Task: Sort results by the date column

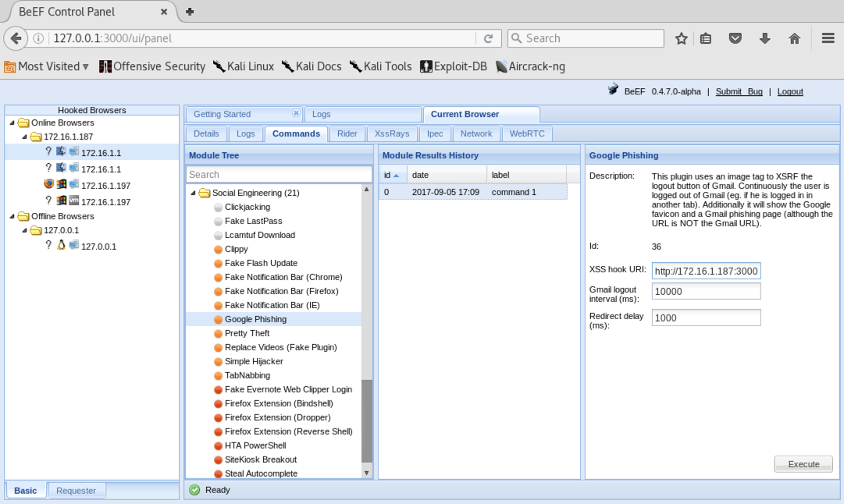Action: click(x=447, y=175)
